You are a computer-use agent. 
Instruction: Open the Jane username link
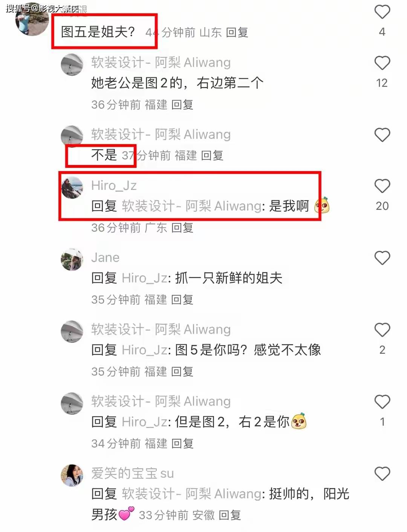point(105,257)
